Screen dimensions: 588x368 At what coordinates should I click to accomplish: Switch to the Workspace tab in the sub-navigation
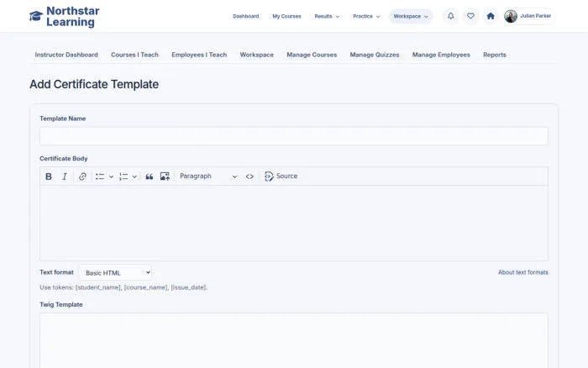[x=257, y=55]
